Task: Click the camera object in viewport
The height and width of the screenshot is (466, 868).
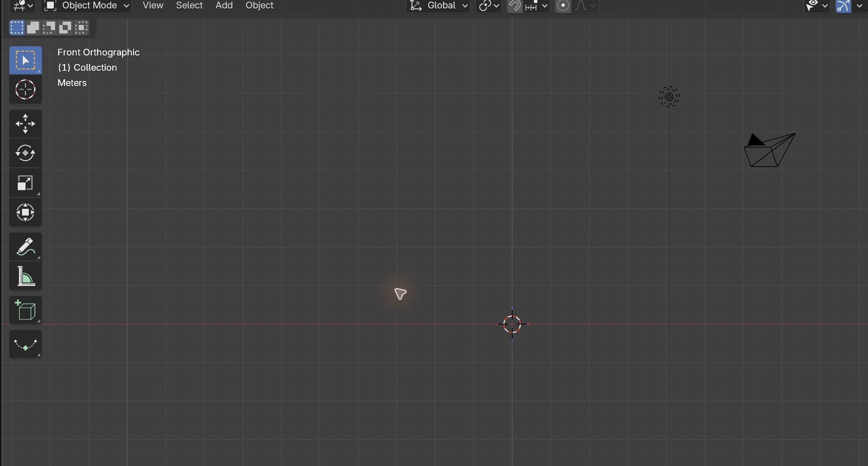Action: (769, 150)
